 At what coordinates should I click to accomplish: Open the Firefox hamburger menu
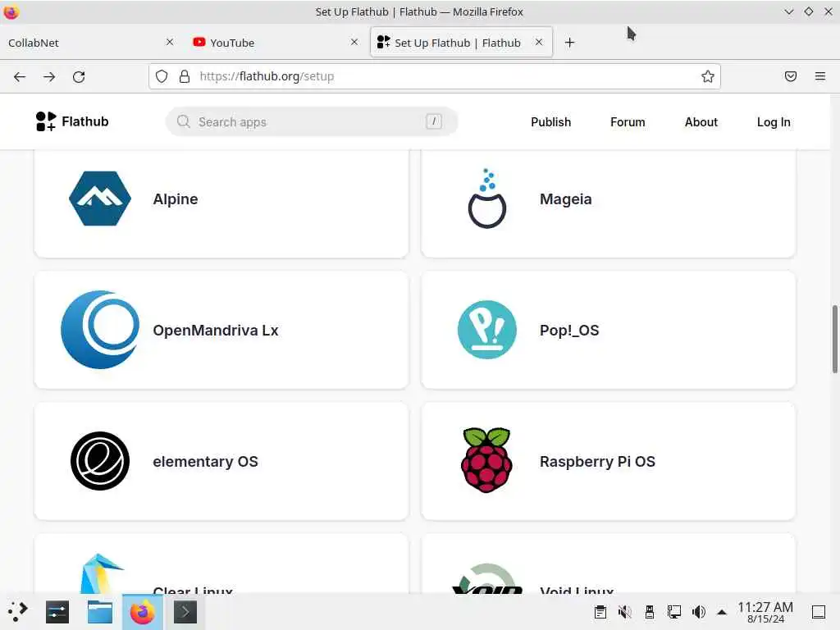820,76
